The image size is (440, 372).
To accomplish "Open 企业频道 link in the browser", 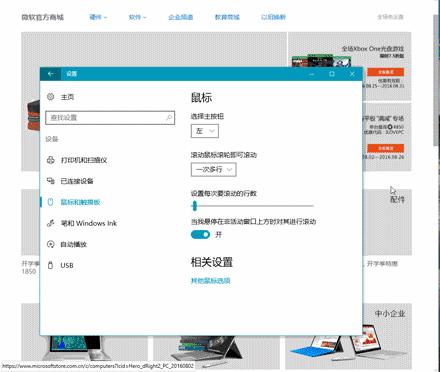I will tap(181, 17).
